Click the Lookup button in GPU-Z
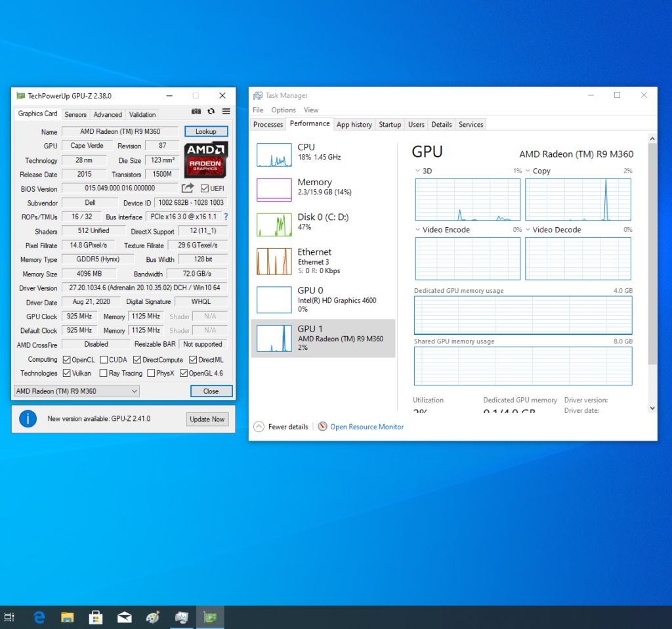 coord(206,131)
